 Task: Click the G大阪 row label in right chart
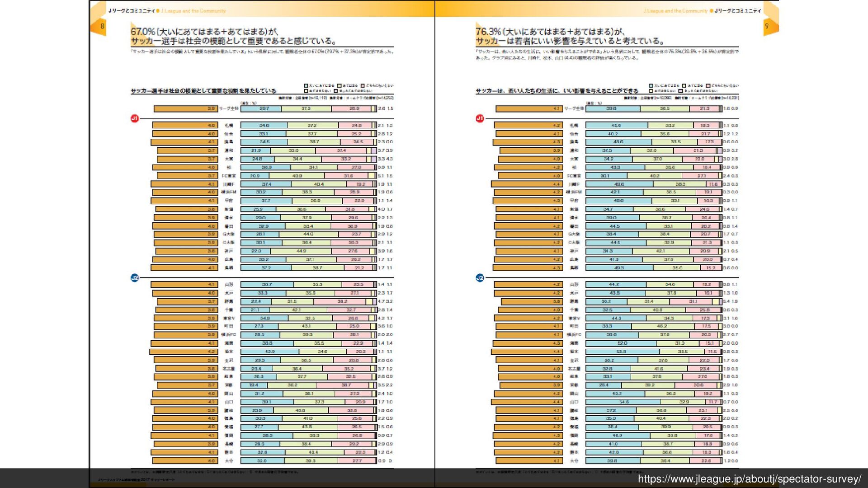point(574,234)
